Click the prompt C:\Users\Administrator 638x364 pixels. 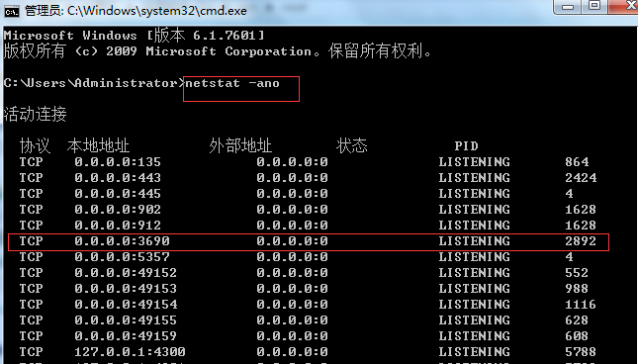tap(93, 83)
